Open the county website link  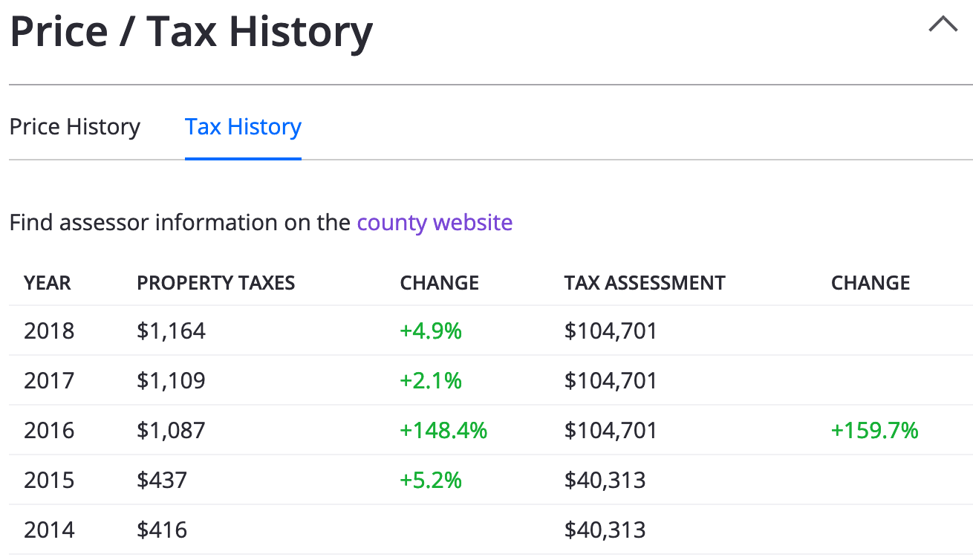pos(435,223)
